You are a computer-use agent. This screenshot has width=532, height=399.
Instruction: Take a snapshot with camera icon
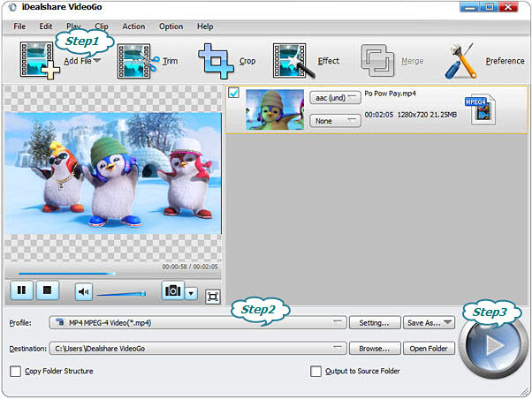[172, 290]
